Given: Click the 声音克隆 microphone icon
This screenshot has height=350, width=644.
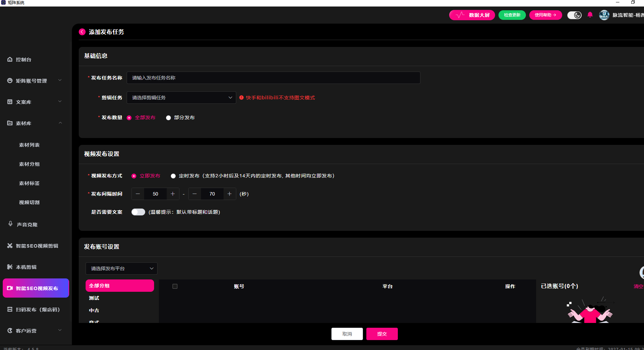Looking at the screenshot, I should tap(11, 224).
